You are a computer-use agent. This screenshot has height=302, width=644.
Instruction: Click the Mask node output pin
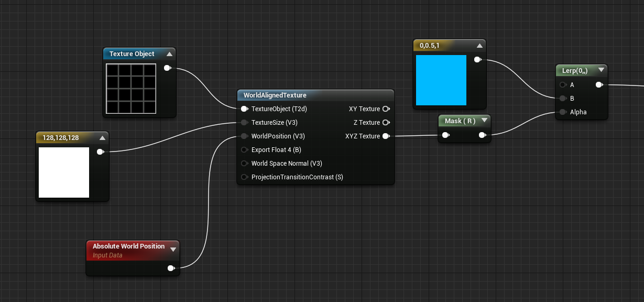click(x=483, y=135)
